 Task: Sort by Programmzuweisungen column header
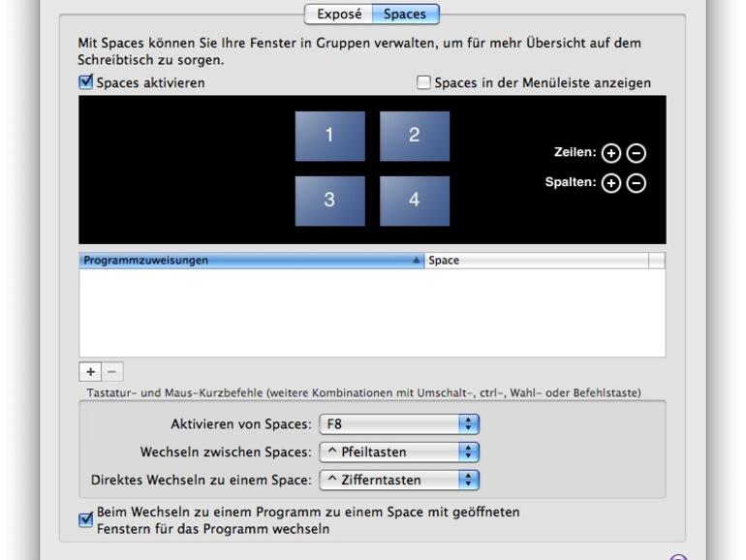252,261
